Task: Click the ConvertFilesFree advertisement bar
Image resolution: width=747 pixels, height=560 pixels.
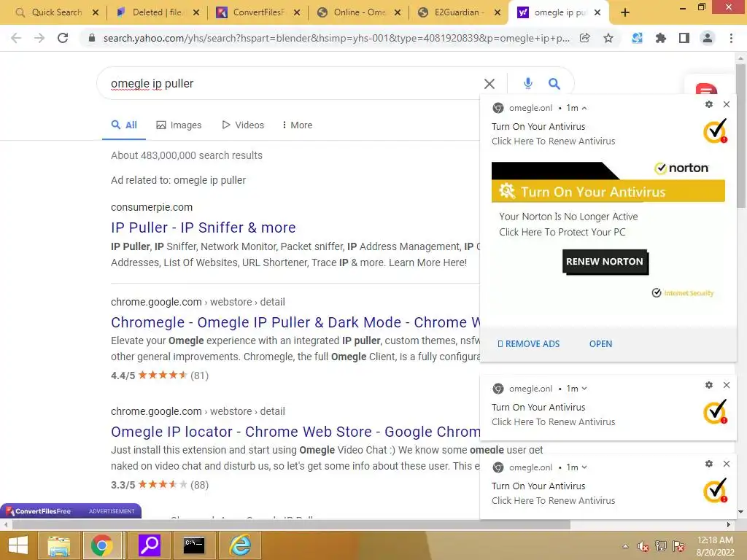Action: (x=71, y=511)
